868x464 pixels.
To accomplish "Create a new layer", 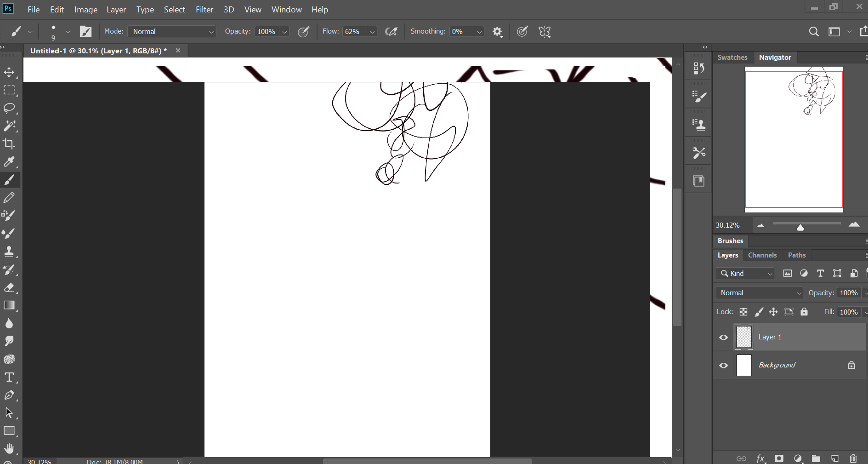I will (834, 458).
